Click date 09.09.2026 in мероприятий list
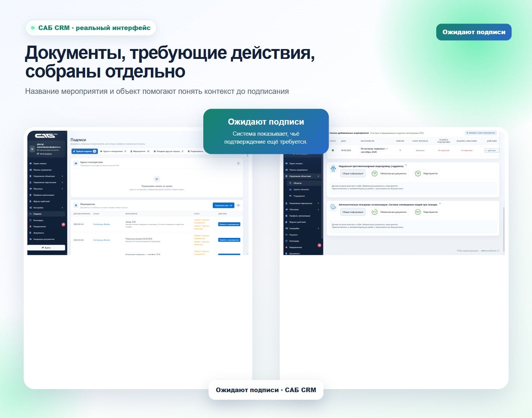532x418 pixels. click(346, 150)
